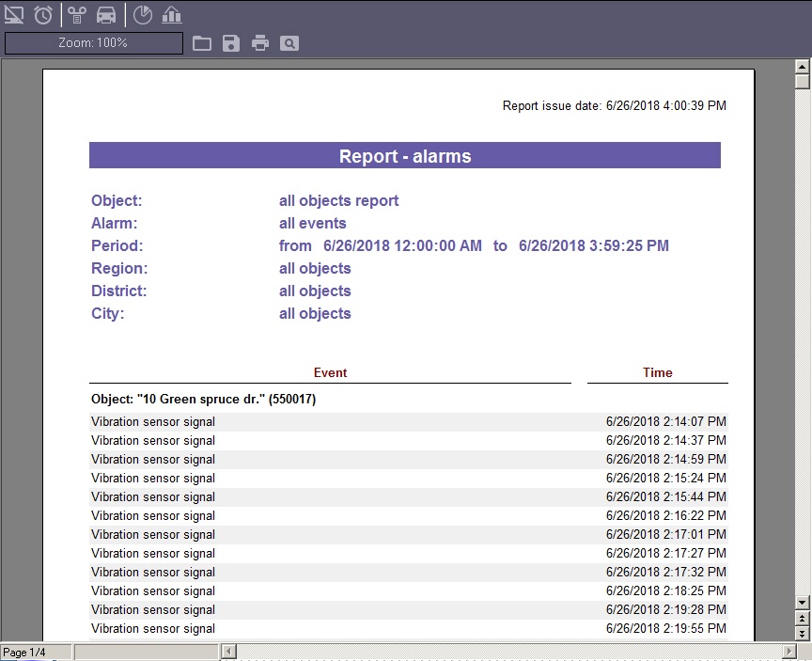Click the crossed-out monitor icon
The width and height of the screenshot is (812, 661).
point(14,14)
